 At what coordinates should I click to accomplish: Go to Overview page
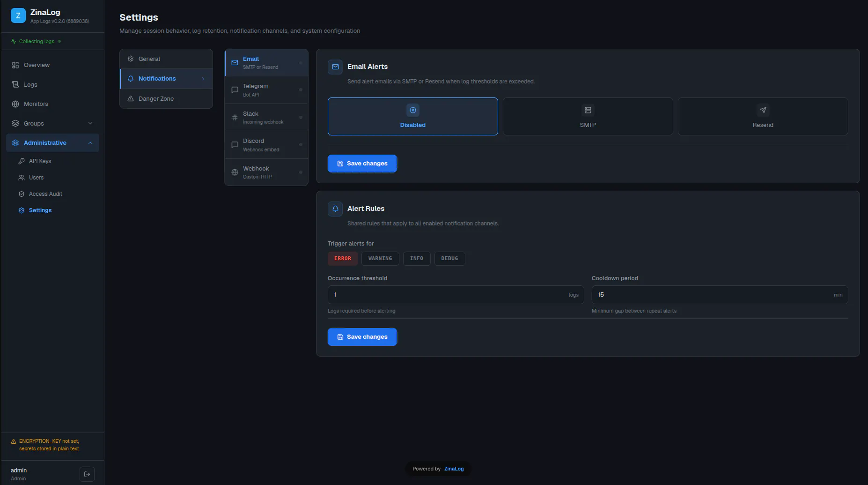pos(52,65)
